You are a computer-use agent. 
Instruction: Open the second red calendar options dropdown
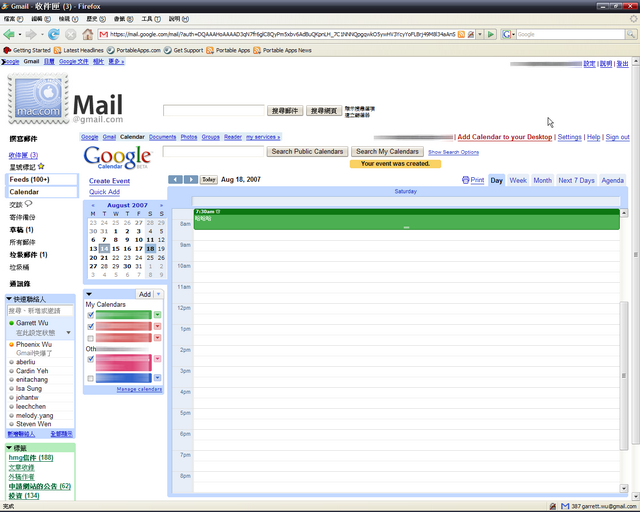click(158, 326)
